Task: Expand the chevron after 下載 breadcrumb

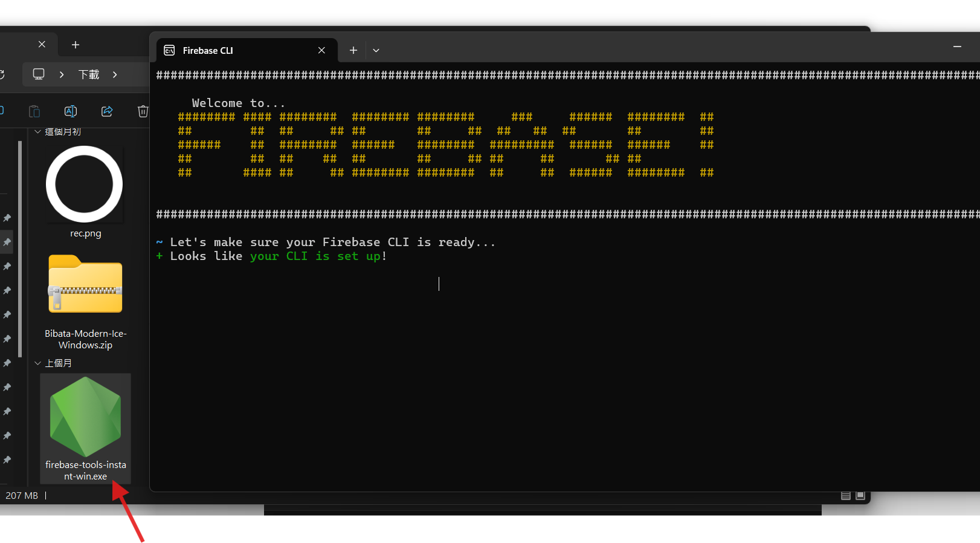Action: coord(115,74)
